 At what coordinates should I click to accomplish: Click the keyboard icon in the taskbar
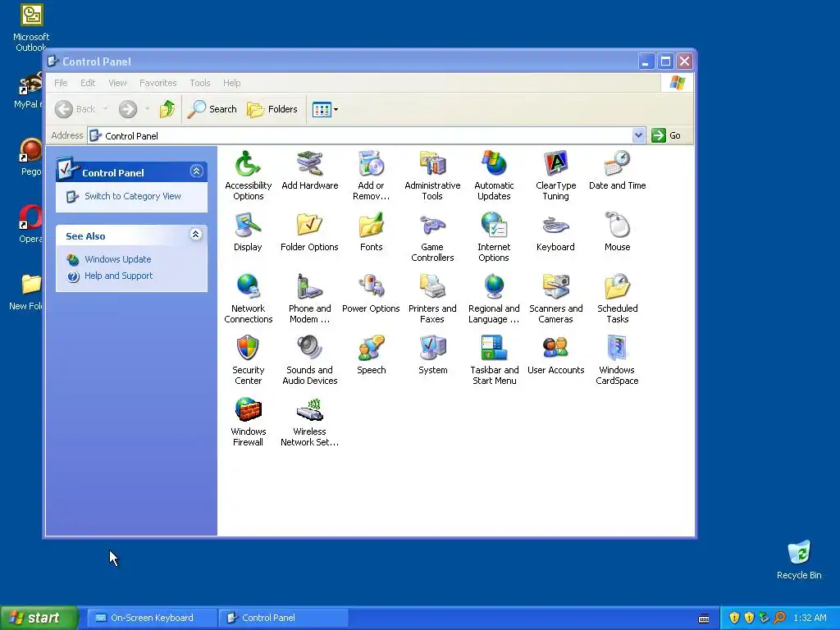click(704, 619)
